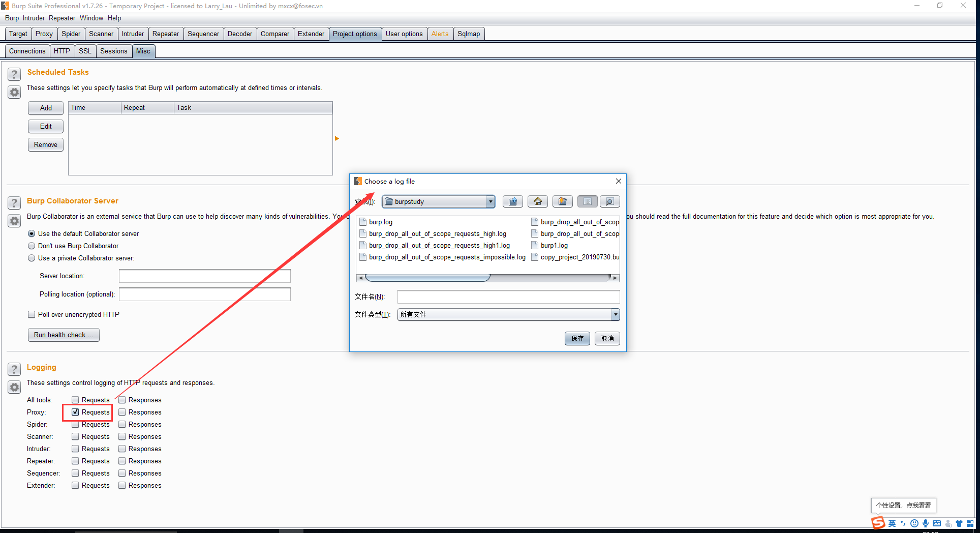
Task: Click the details view icon in file dialog
Action: (x=609, y=201)
